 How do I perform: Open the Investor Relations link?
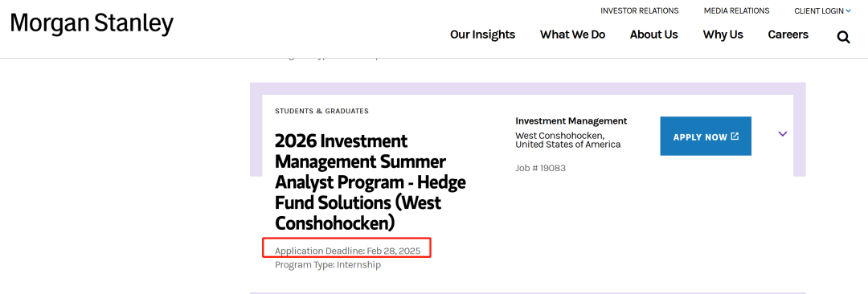point(640,10)
